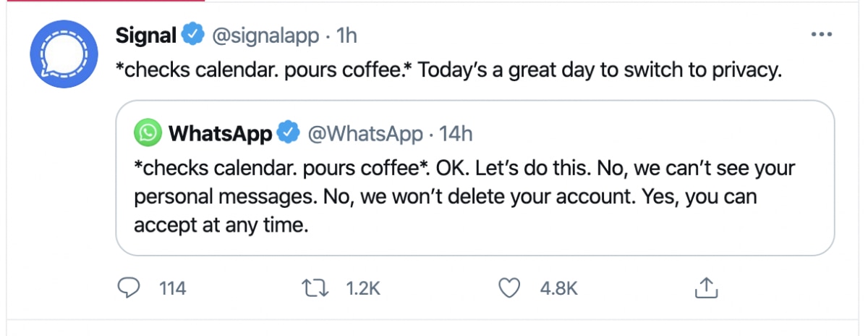Open the 1h tweet timestamp
This screenshot has height=336, width=868.
[x=347, y=35]
